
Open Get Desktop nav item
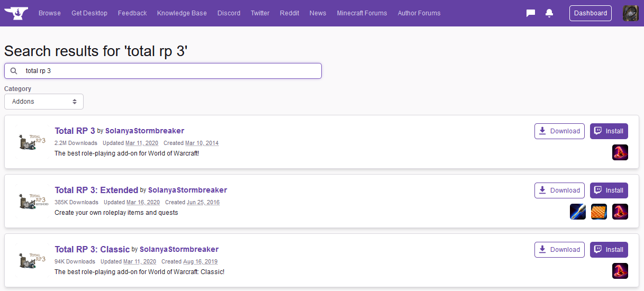click(x=89, y=13)
